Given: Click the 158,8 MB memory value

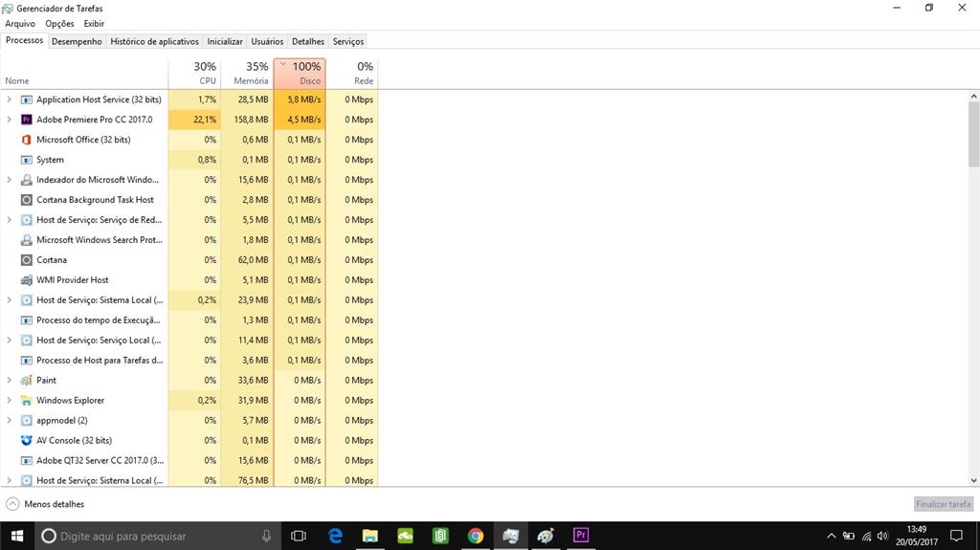Looking at the screenshot, I should pos(252,120).
